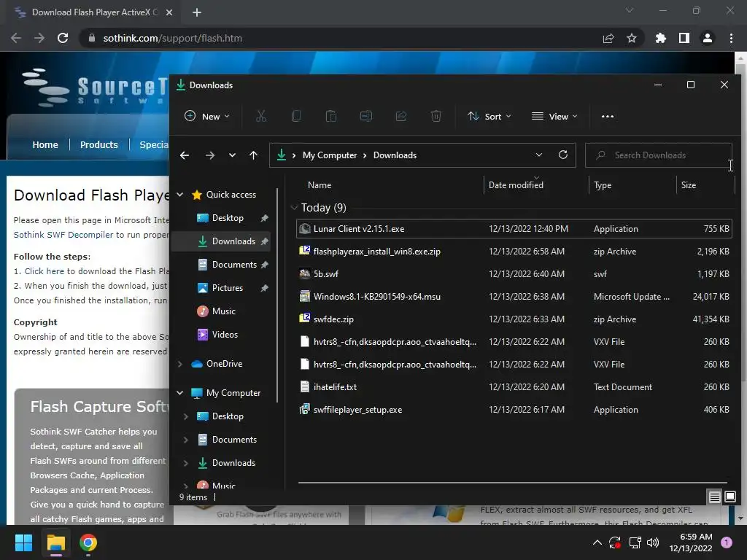Go back in File Explorer

185,155
